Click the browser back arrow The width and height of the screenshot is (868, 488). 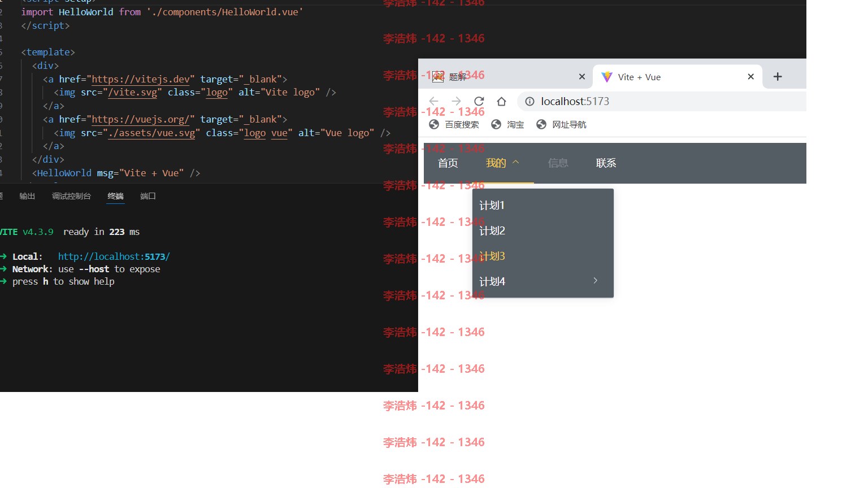click(x=434, y=102)
